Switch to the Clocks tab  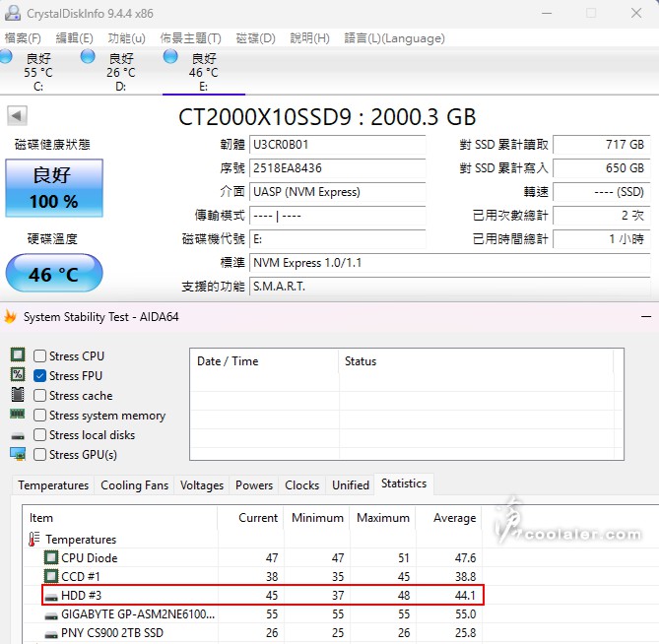[x=301, y=485]
